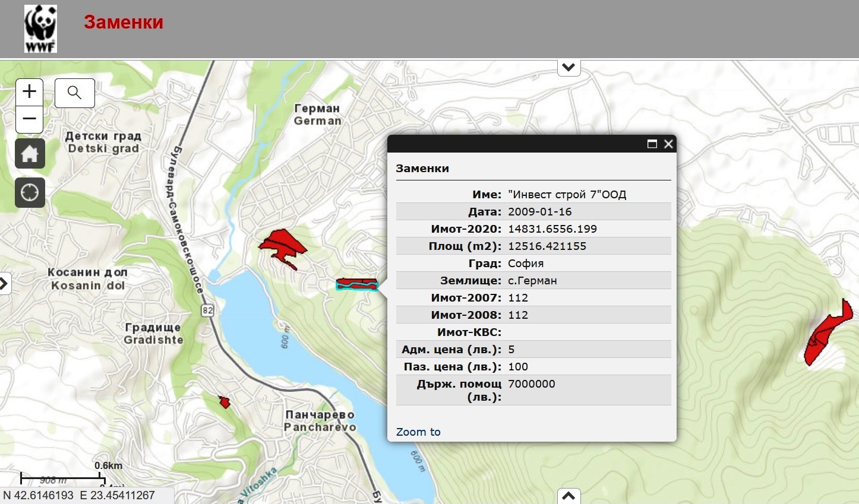
Task: Zoom in with the plus button
Action: (29, 92)
